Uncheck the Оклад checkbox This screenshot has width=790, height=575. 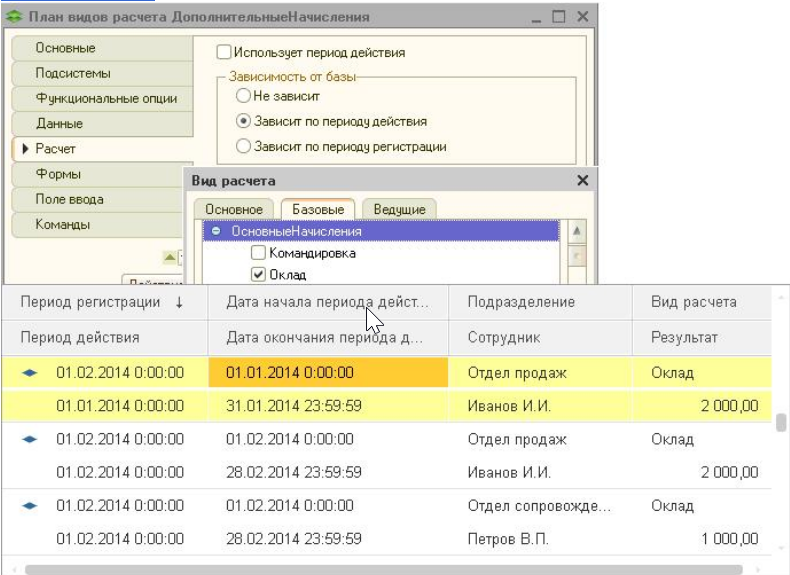(x=258, y=274)
